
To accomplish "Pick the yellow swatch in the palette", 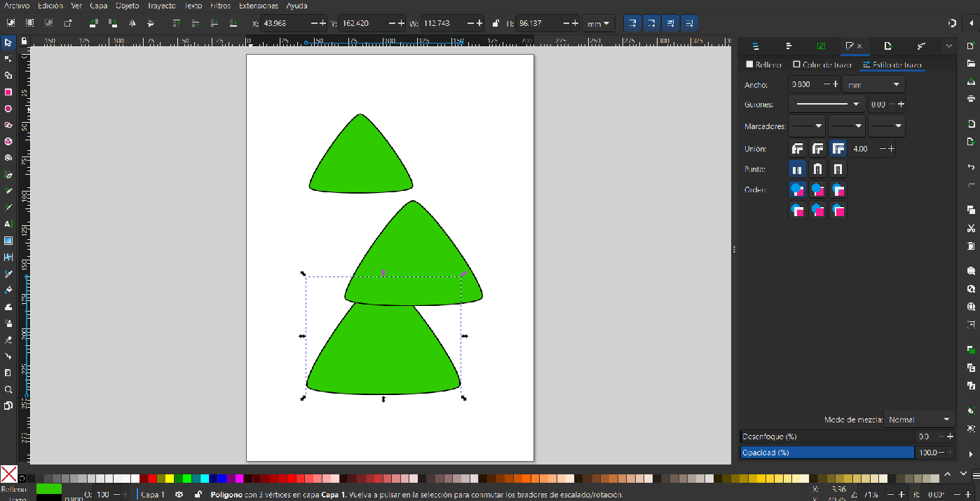I will pyautogui.click(x=169, y=479).
